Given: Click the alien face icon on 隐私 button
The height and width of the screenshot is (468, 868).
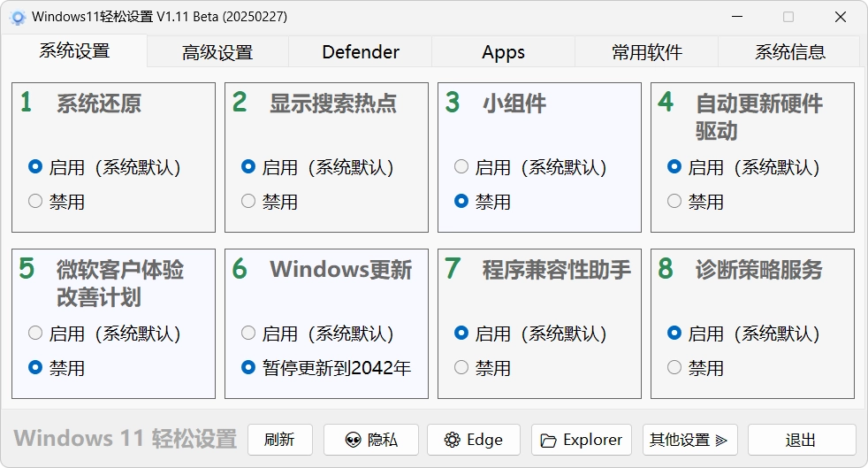Looking at the screenshot, I should point(354,441).
